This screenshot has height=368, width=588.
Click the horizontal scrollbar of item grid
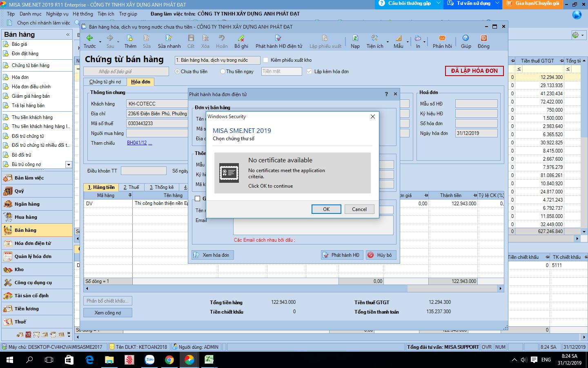294,289
